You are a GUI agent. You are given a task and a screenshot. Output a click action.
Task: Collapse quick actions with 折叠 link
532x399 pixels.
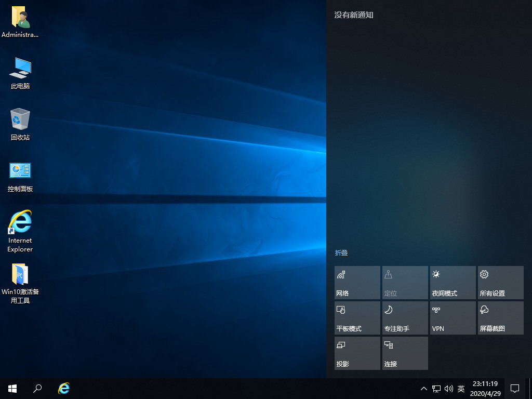pyautogui.click(x=341, y=253)
